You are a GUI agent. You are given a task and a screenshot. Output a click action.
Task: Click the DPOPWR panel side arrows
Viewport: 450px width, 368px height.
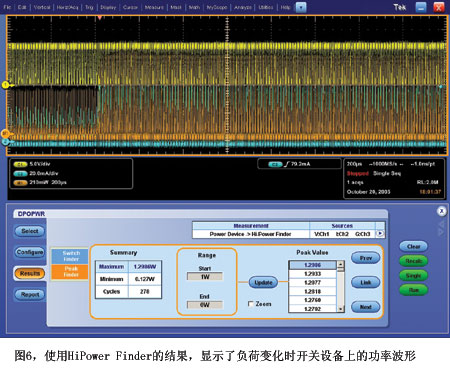coord(441,228)
